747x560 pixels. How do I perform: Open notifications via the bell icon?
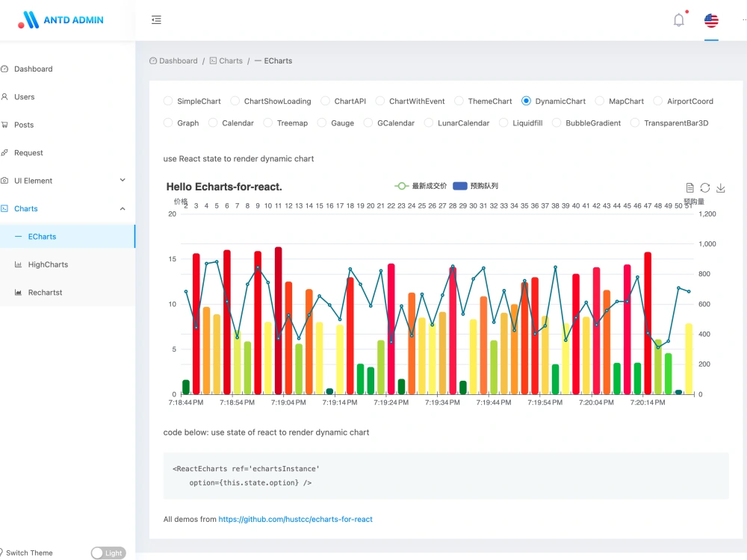[x=679, y=20]
